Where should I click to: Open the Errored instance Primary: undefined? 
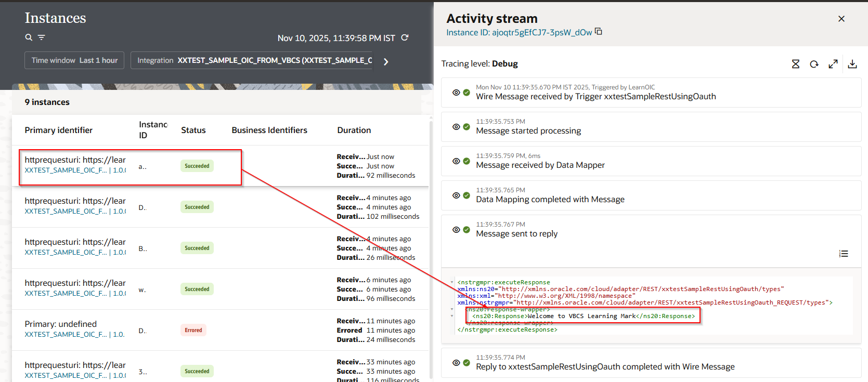coord(61,324)
